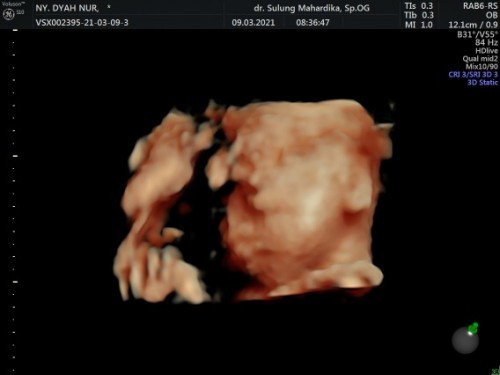
Task: Click the MI 1.0 mechanical index
Action: coord(418,25)
